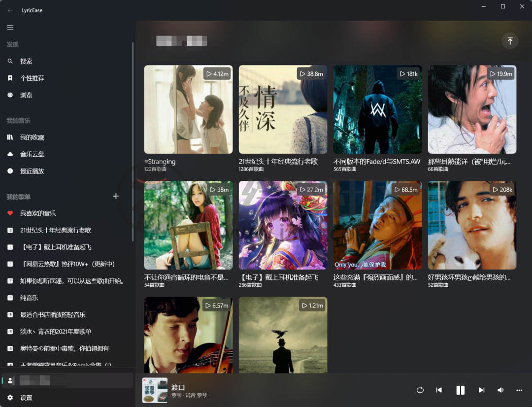Skip to the previous track
The height and width of the screenshot is (407, 532).
(x=439, y=390)
